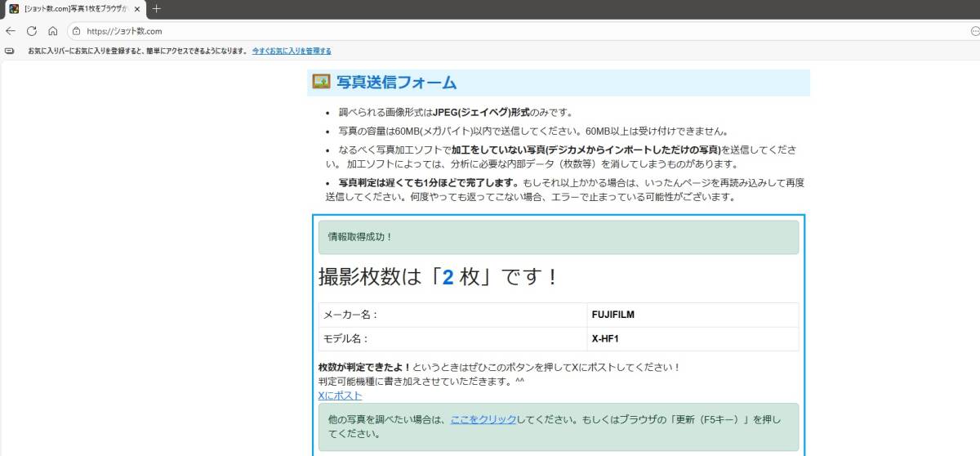Viewport: 980px width, 456px height.
Task: Click the Xにポスト link
Action: [x=340, y=395]
